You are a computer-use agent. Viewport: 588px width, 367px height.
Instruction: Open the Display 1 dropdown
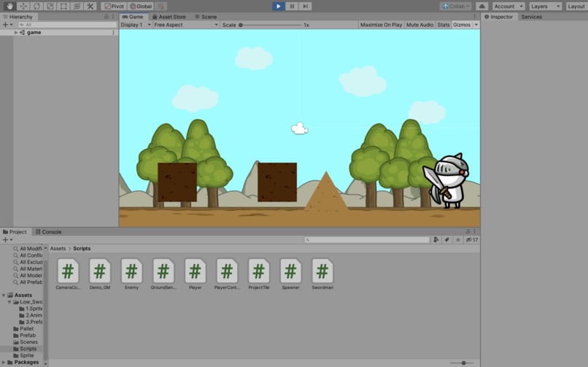click(136, 25)
